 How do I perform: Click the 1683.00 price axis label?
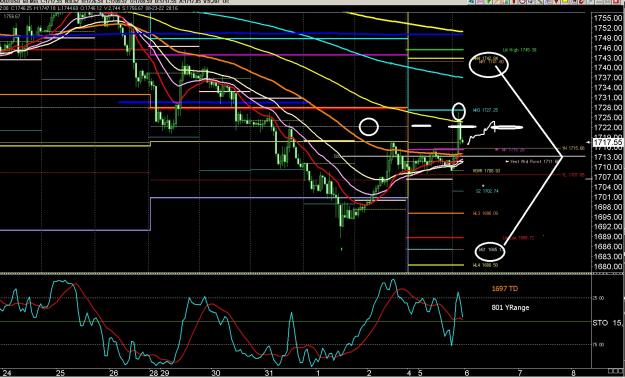[608, 256]
